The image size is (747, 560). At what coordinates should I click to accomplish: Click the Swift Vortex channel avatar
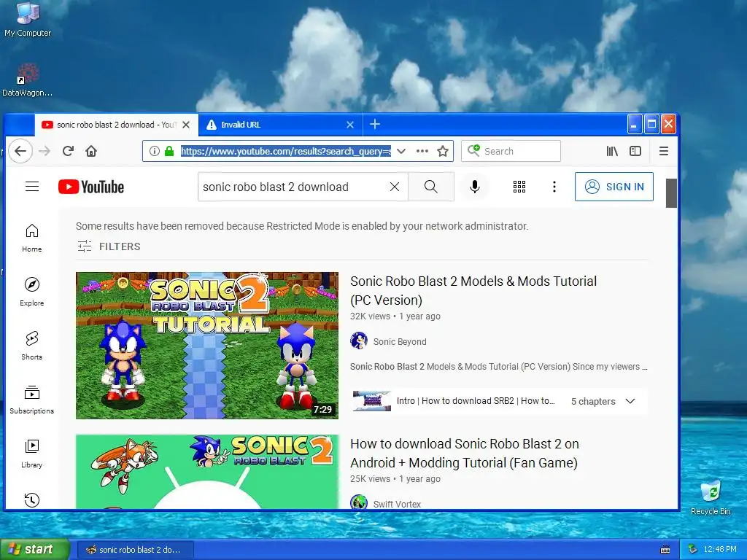tap(359, 502)
